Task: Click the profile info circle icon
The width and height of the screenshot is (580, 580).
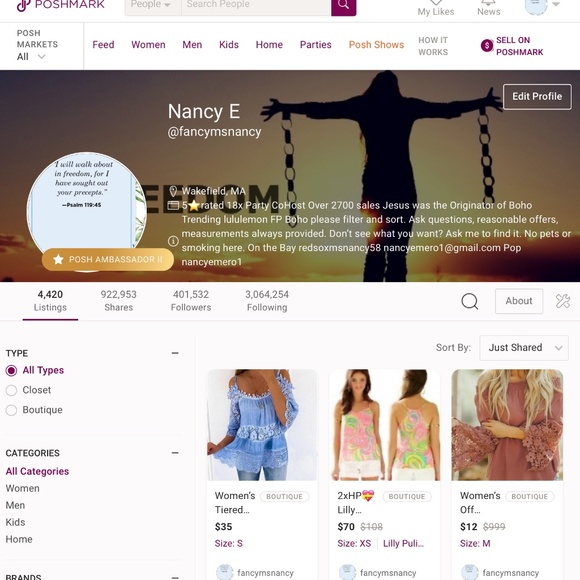Action: pos(173,241)
